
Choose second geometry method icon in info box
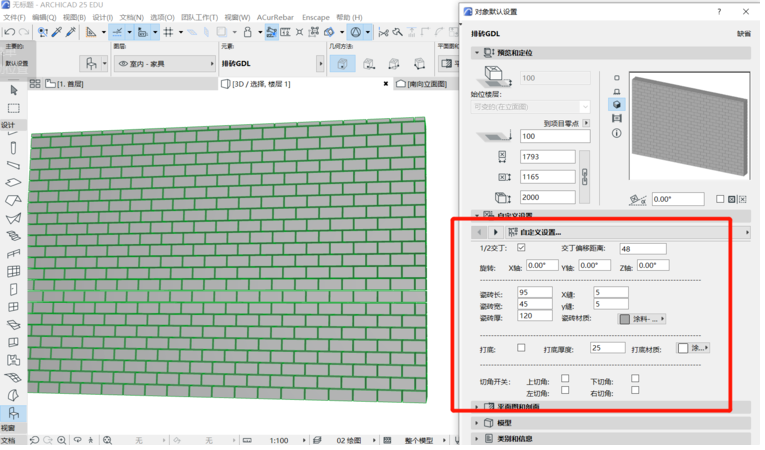pos(369,64)
